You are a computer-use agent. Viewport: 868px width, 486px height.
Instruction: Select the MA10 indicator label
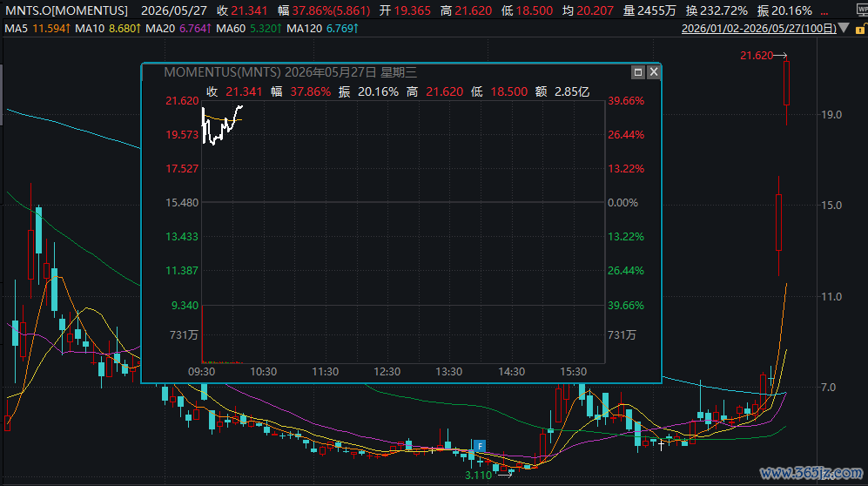point(108,28)
